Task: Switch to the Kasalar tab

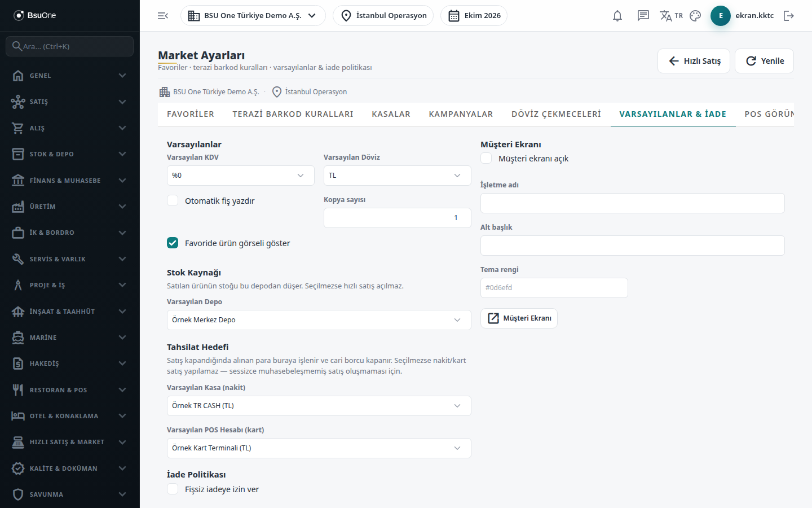Action: [391, 114]
